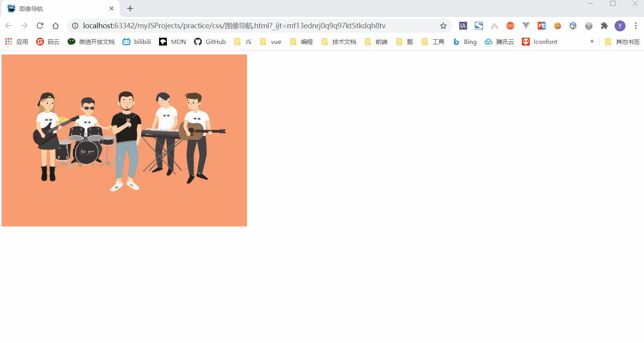This screenshot has width=644, height=343.
Task: Close the 图像导航 tab
Action: point(112,8)
